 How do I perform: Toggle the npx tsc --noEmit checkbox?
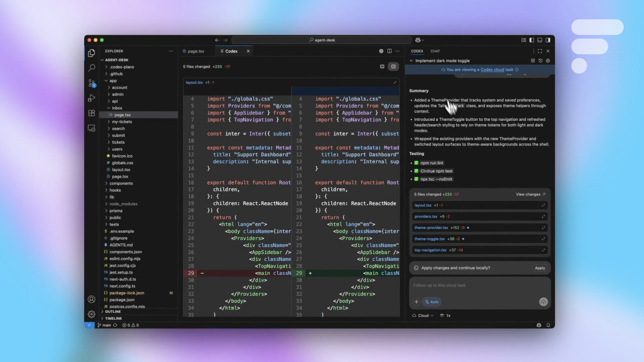click(416, 179)
